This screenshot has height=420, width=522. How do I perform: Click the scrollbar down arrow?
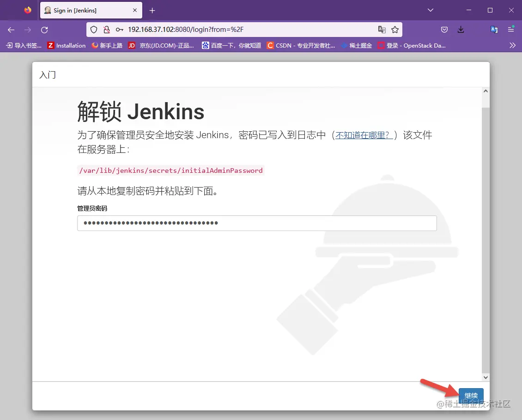pos(486,377)
